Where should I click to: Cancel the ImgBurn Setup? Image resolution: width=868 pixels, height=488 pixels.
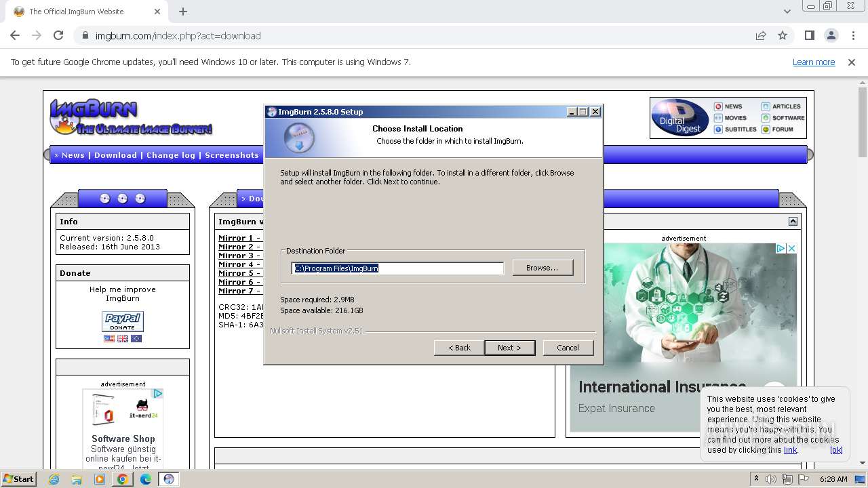point(568,348)
